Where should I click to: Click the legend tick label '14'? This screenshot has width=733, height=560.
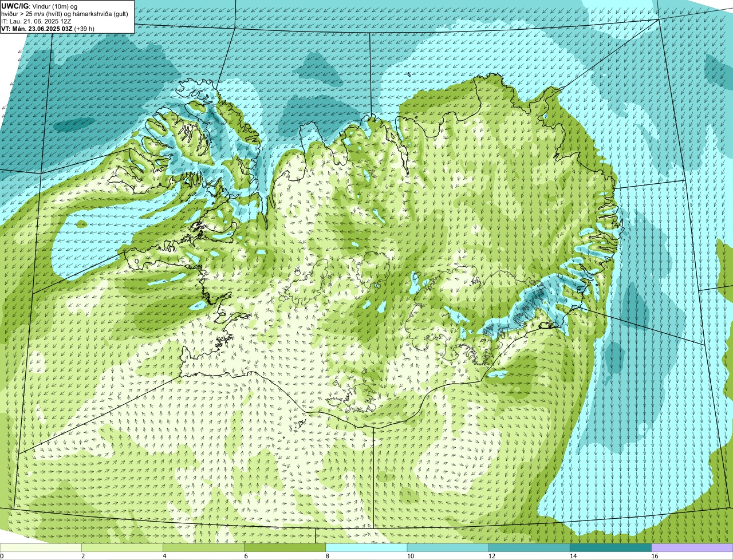[x=573, y=556]
